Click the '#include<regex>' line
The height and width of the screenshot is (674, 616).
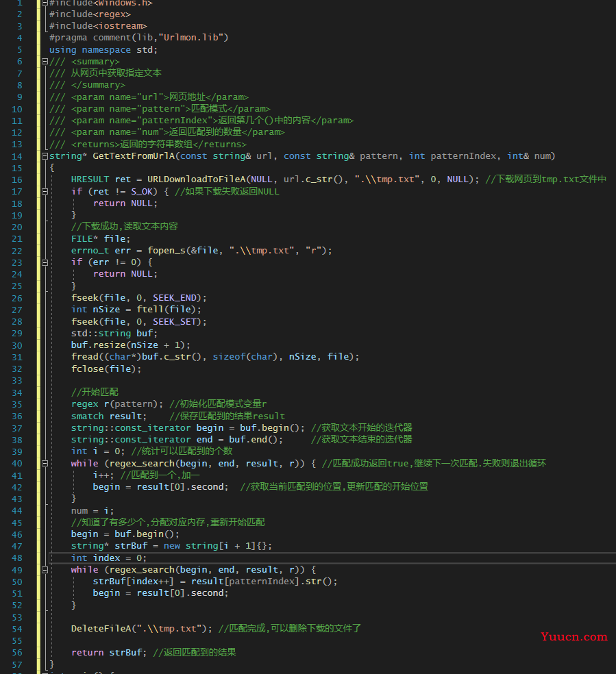(90, 14)
